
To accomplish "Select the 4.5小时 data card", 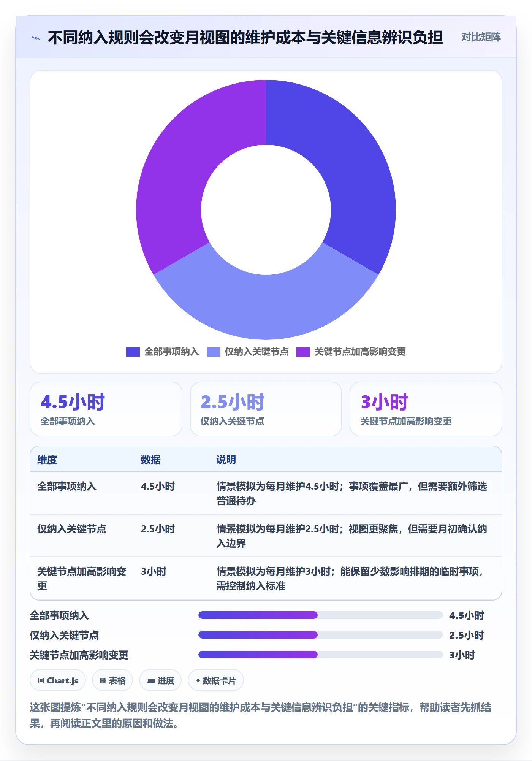I will (106, 409).
